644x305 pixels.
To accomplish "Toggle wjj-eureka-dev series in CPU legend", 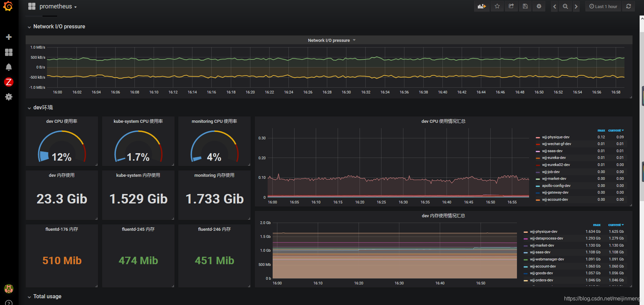I will (554, 158).
